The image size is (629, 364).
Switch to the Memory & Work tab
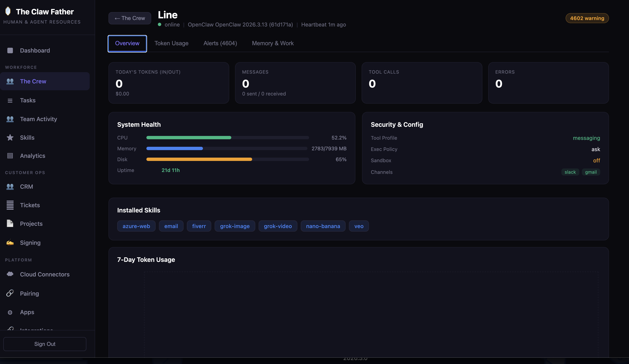273,43
